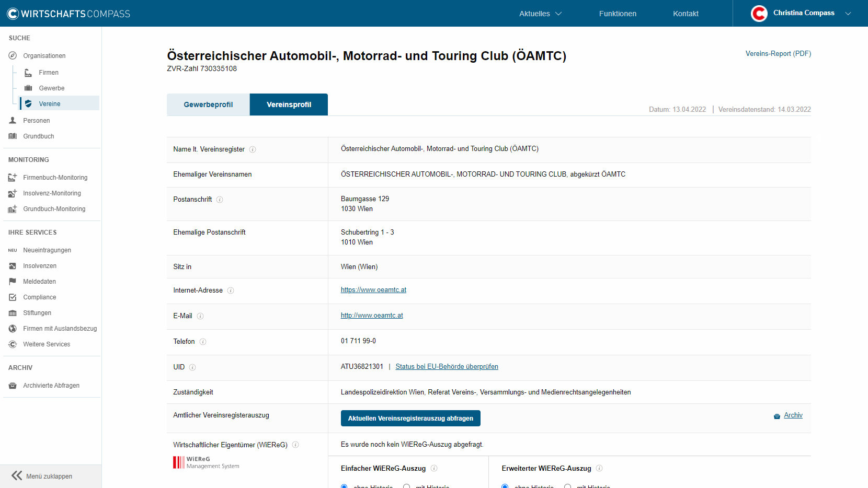Screen dimensions: 868x488
Task: Select 'mit Historie' for Erweiterter WiEReG-Auszug
Action: pos(567,486)
